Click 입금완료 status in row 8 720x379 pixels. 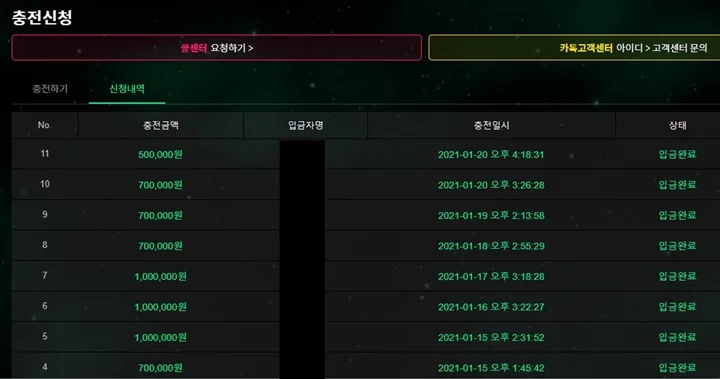677,246
